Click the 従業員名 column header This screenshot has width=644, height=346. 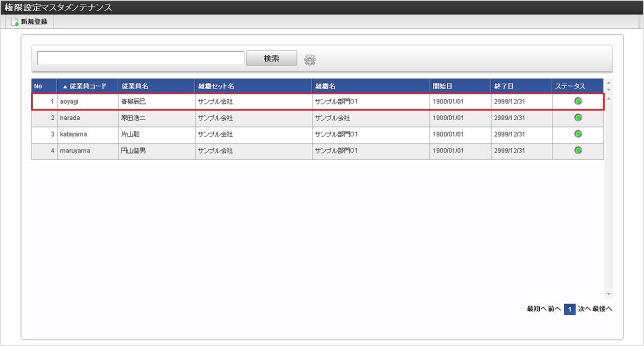(x=157, y=86)
